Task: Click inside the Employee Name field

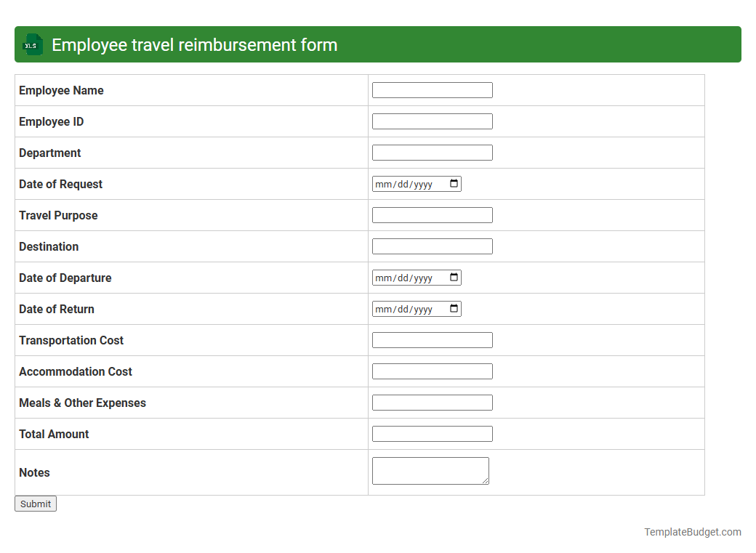Action: (432, 89)
